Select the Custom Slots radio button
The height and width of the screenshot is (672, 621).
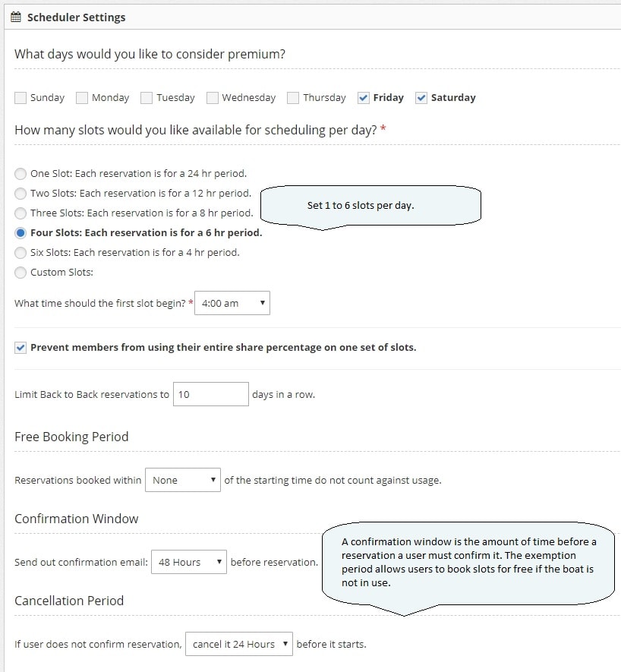coord(20,272)
